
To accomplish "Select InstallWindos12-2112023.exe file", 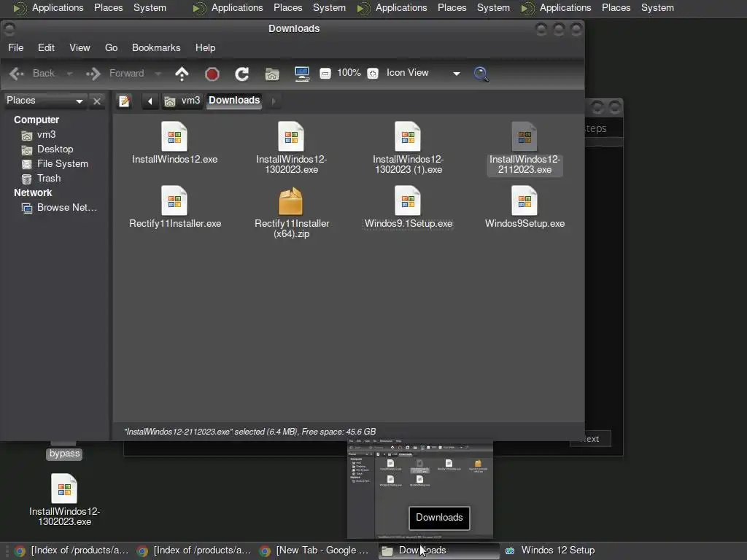I will tap(525, 148).
